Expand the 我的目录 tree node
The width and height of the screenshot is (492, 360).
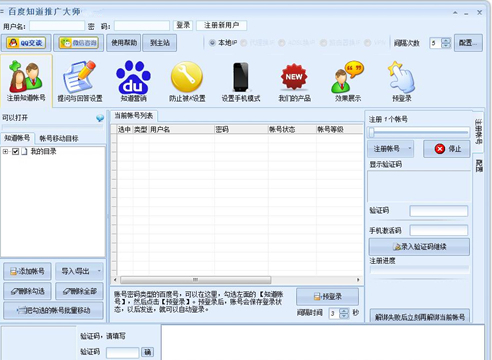(x=5, y=152)
